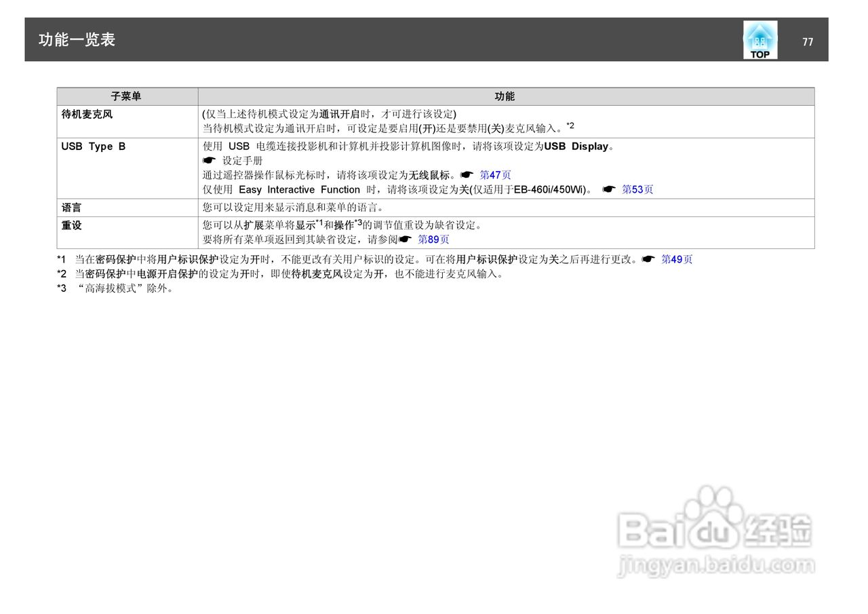
Task: Click the 功能 column header
Action: point(506,96)
